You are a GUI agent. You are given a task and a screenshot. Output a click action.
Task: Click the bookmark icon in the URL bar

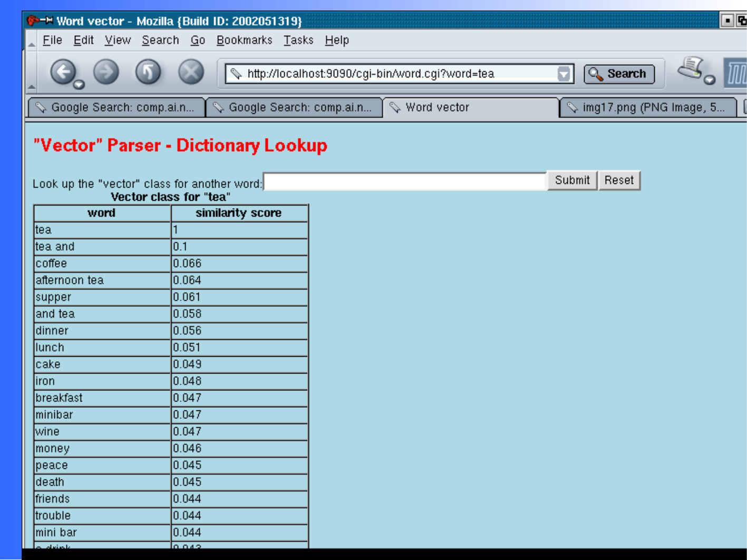click(x=236, y=74)
